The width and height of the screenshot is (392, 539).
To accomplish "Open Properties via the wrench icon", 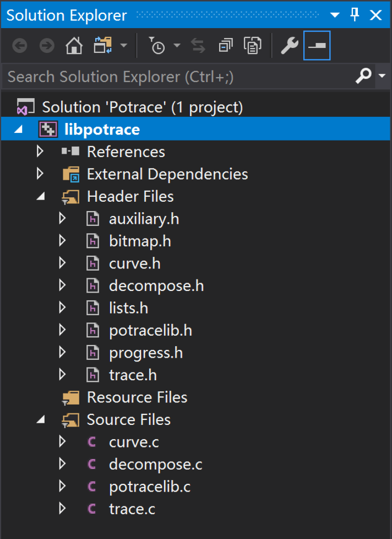I will click(x=290, y=46).
